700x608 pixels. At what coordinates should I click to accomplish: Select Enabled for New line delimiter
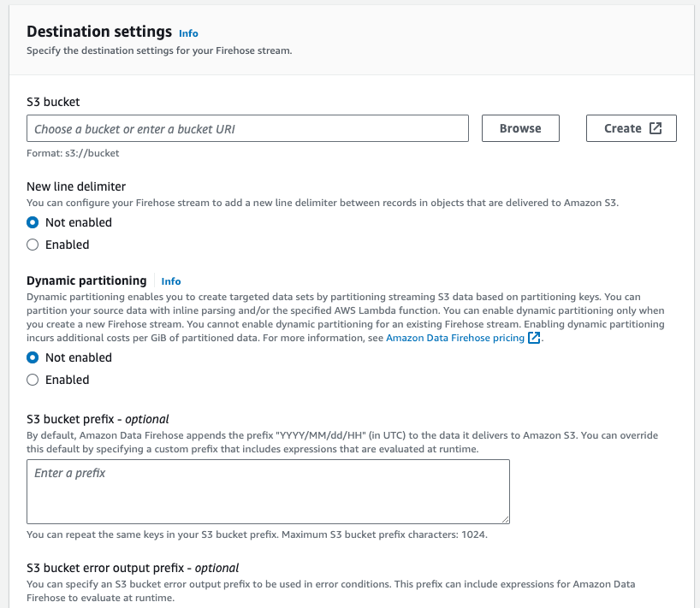pyautogui.click(x=33, y=245)
